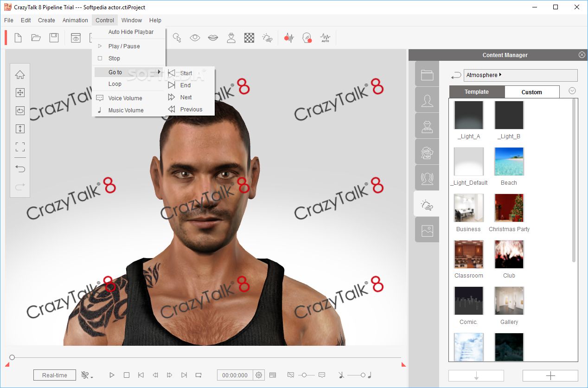Open the Background image tab in Content Manager
The height and width of the screenshot is (388, 588).
tap(427, 230)
